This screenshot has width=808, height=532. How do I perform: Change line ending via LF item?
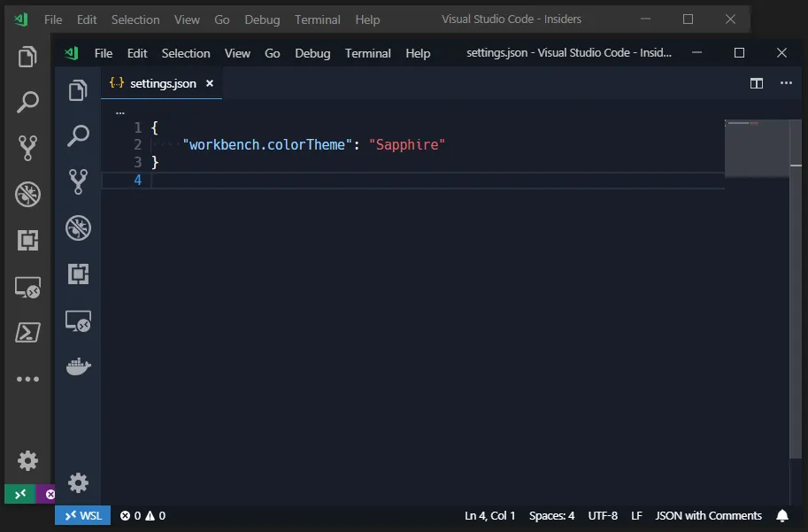[x=636, y=515]
